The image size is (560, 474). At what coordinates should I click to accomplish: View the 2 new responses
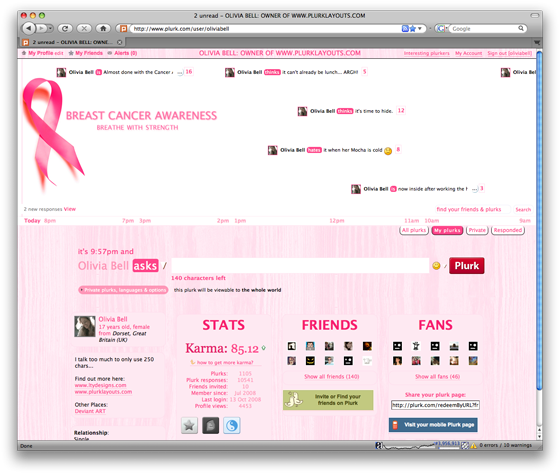(x=70, y=209)
